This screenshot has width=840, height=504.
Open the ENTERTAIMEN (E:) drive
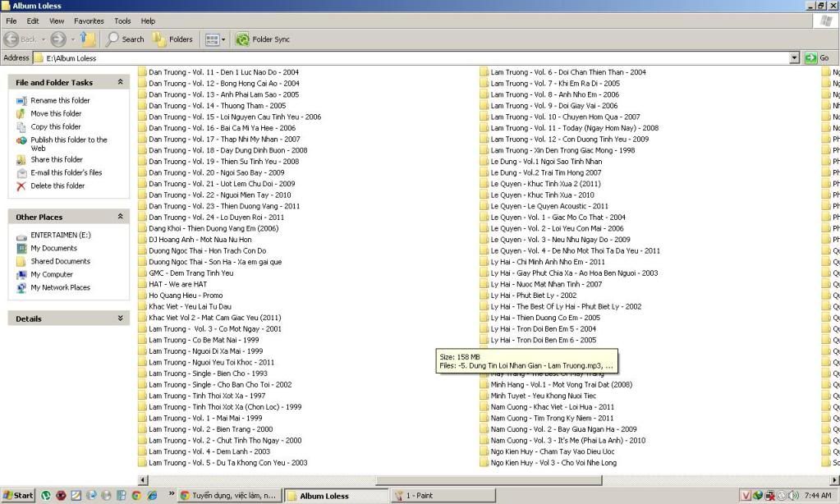(x=60, y=235)
